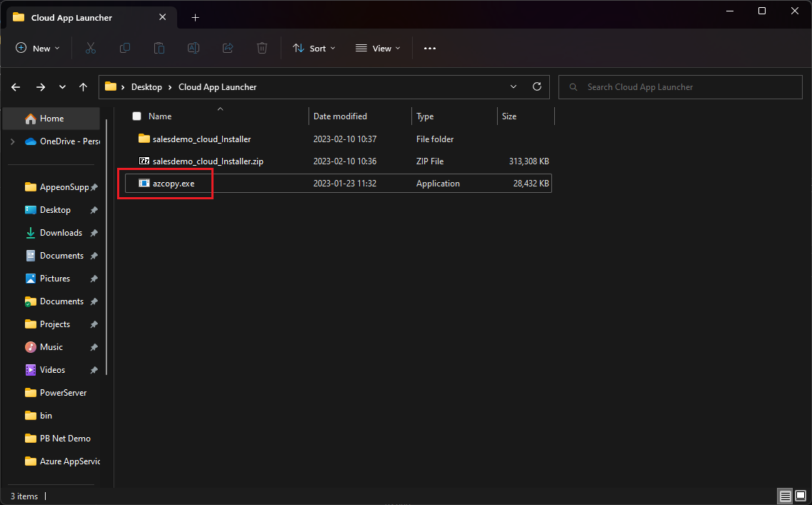Click the Delete trash can icon
The image size is (812, 505).
(262, 48)
